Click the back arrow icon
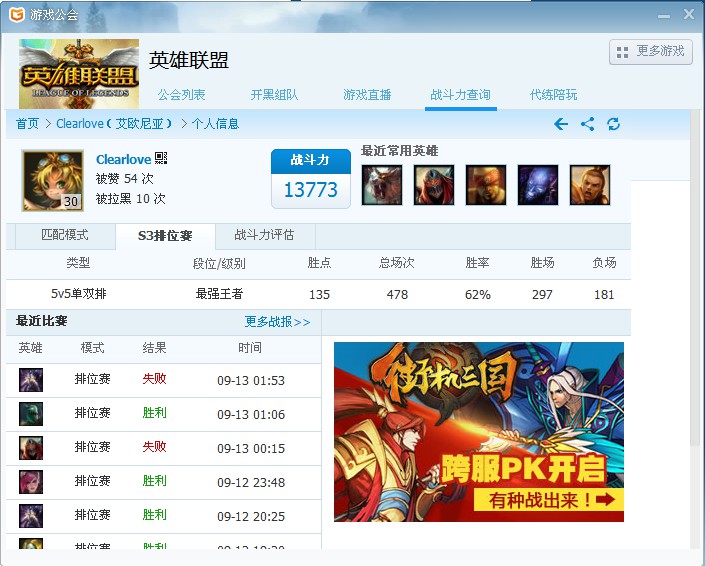Image resolution: width=705 pixels, height=566 pixels. [x=561, y=124]
